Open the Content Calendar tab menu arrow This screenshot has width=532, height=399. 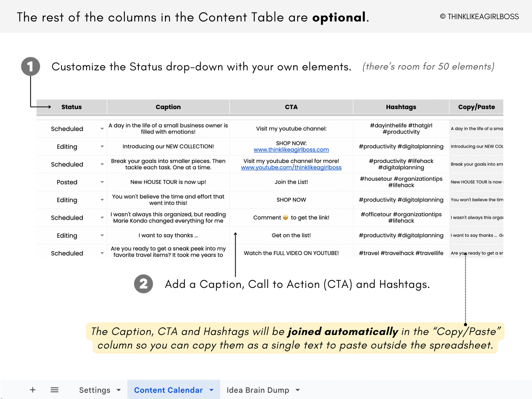[211, 390]
